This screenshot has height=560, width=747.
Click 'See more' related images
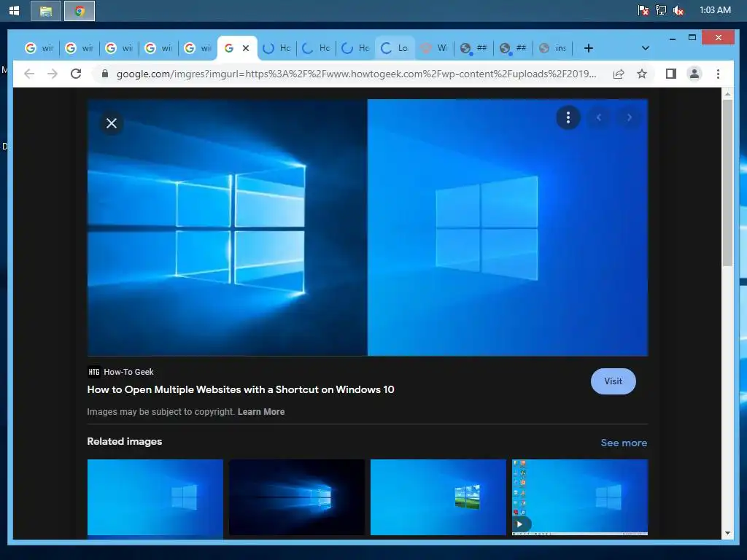[x=624, y=443]
